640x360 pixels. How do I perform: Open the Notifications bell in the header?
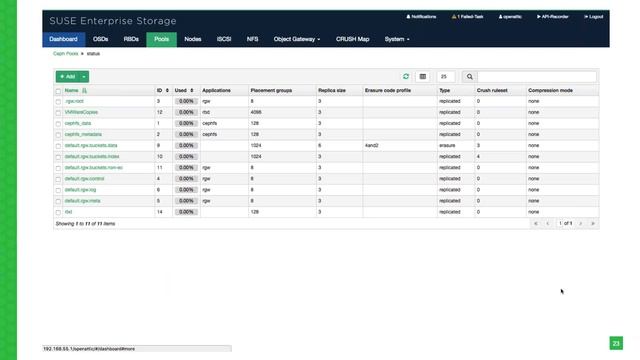pos(421,17)
